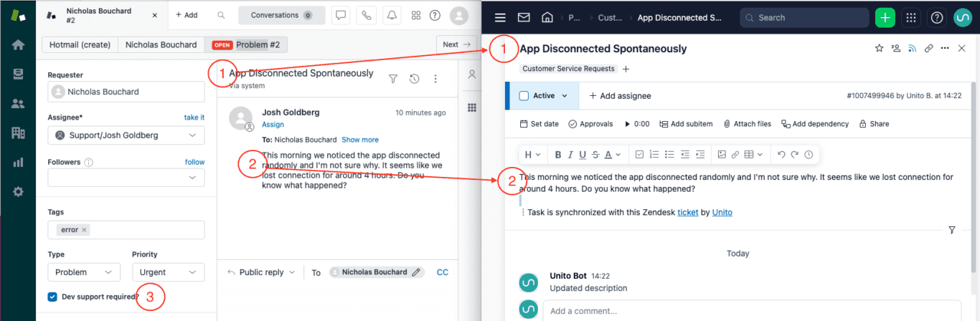Click the phone call icon in top bar

tap(367, 15)
